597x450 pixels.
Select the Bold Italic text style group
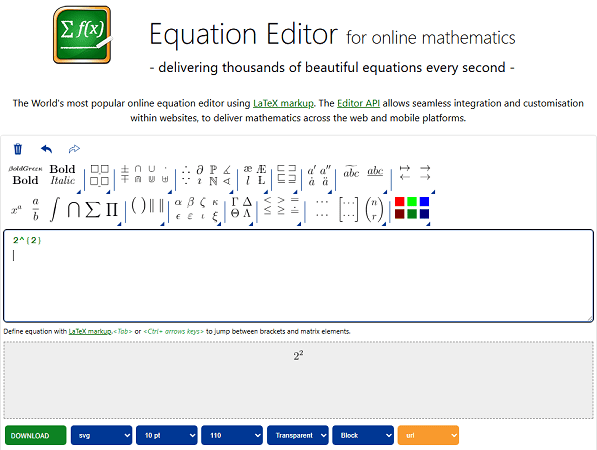62,175
